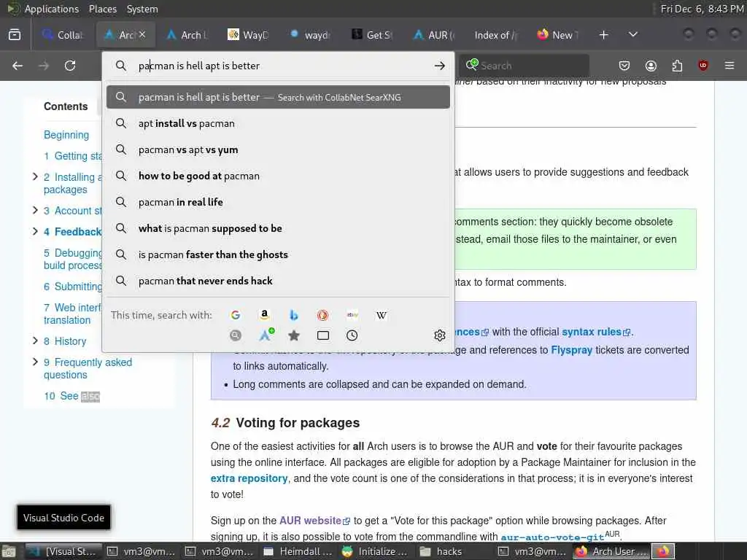
Task: Jump to Beginning in Contents
Action: (x=66, y=135)
